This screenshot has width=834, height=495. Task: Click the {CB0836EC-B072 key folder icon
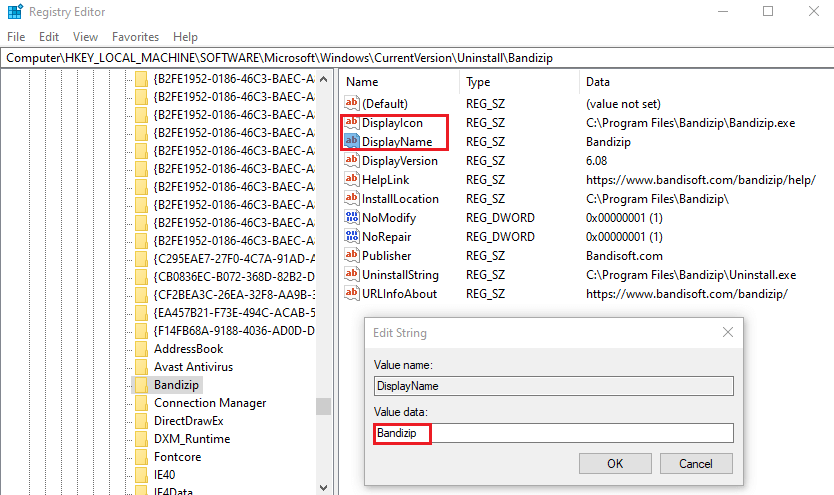141,276
